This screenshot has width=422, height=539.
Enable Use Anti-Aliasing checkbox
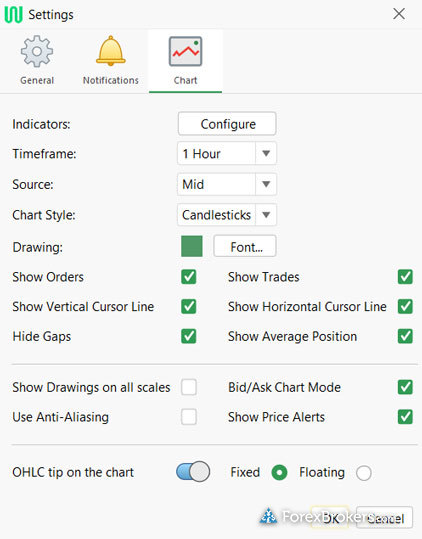pos(189,417)
